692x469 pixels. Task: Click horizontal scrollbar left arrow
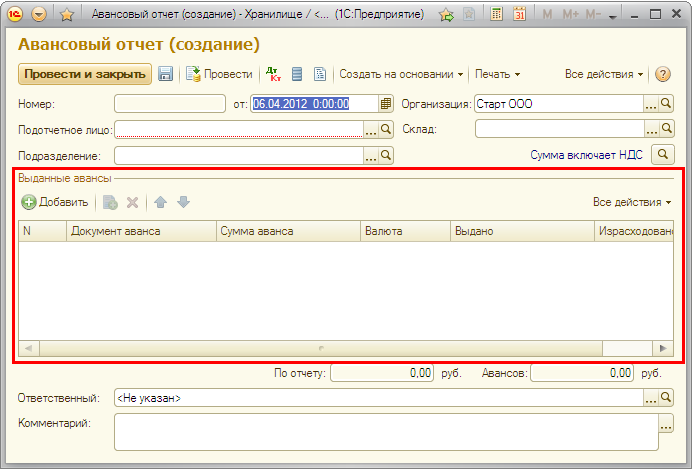[29, 348]
